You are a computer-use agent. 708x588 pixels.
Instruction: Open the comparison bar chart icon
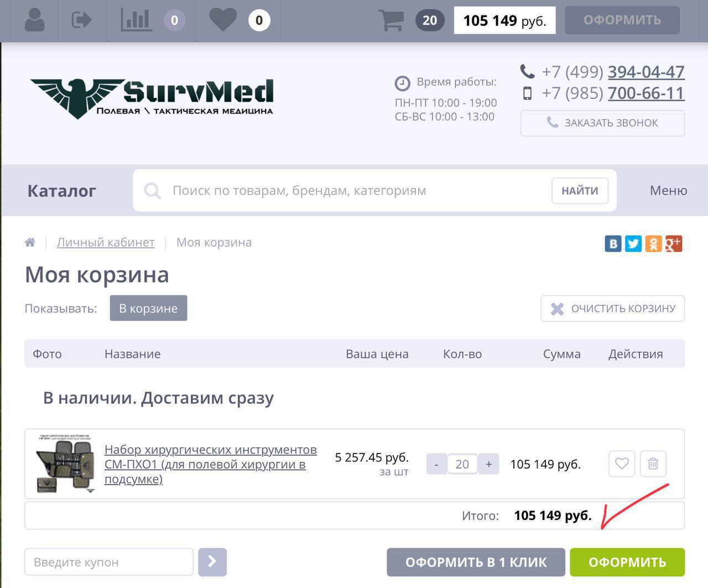coord(136,20)
